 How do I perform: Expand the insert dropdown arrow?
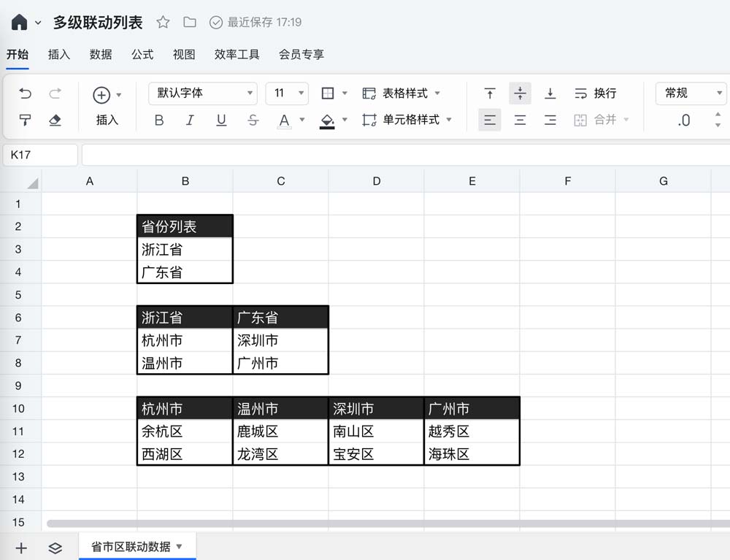coord(119,95)
